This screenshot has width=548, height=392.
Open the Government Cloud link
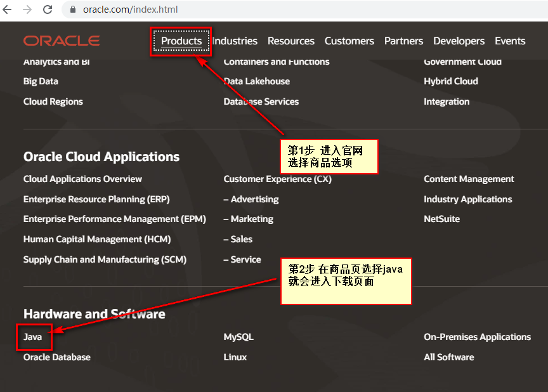pyautogui.click(x=463, y=62)
